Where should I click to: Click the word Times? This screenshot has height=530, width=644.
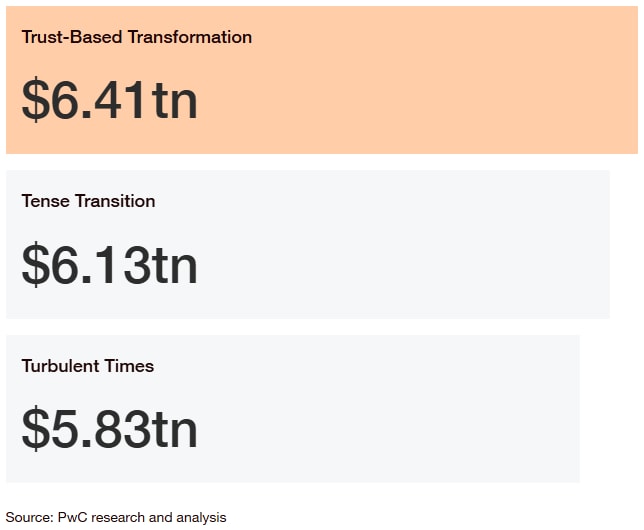pyautogui.click(x=129, y=366)
